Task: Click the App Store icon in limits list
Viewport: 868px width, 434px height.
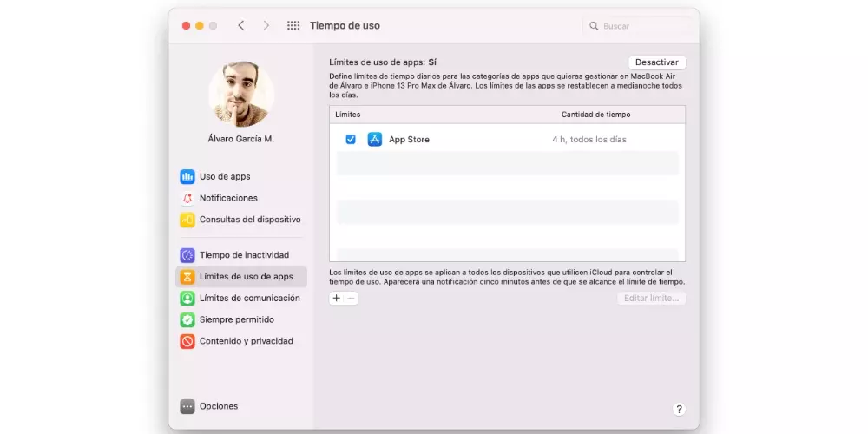Action: (375, 139)
